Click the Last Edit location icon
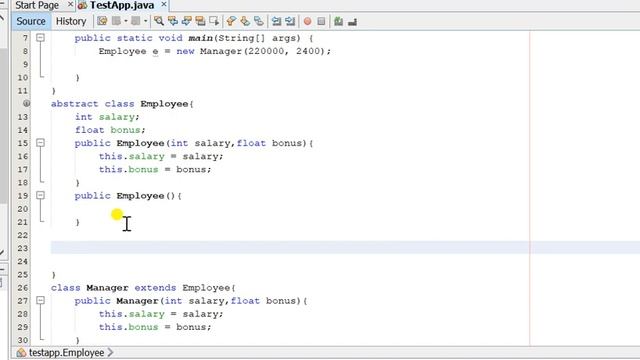The height and width of the screenshot is (360, 640). click(102, 21)
